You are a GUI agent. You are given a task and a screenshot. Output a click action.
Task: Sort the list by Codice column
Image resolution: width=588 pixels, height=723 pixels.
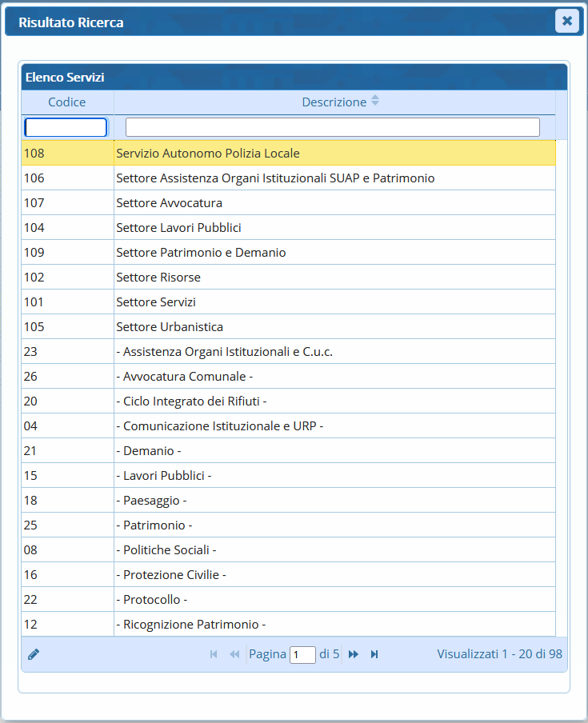(x=67, y=102)
